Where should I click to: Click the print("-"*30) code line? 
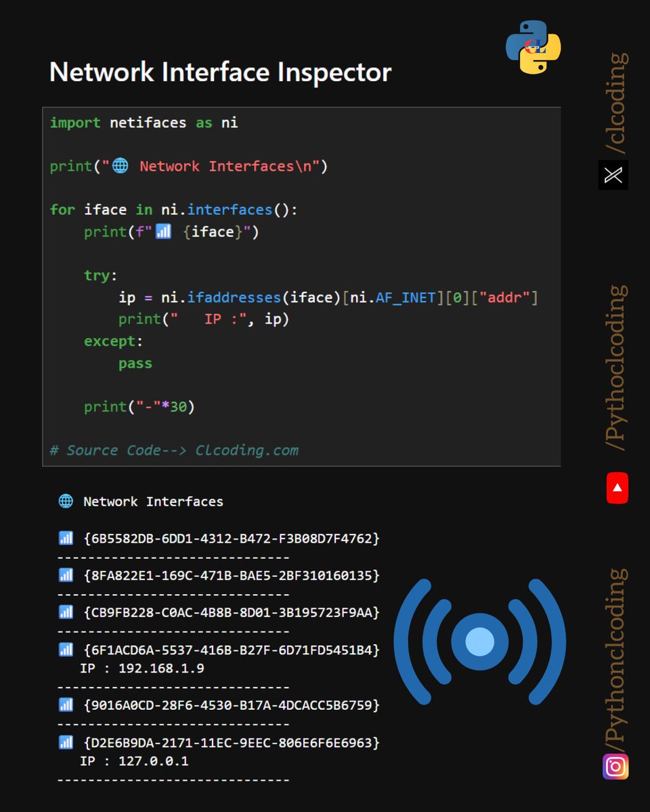point(139,407)
